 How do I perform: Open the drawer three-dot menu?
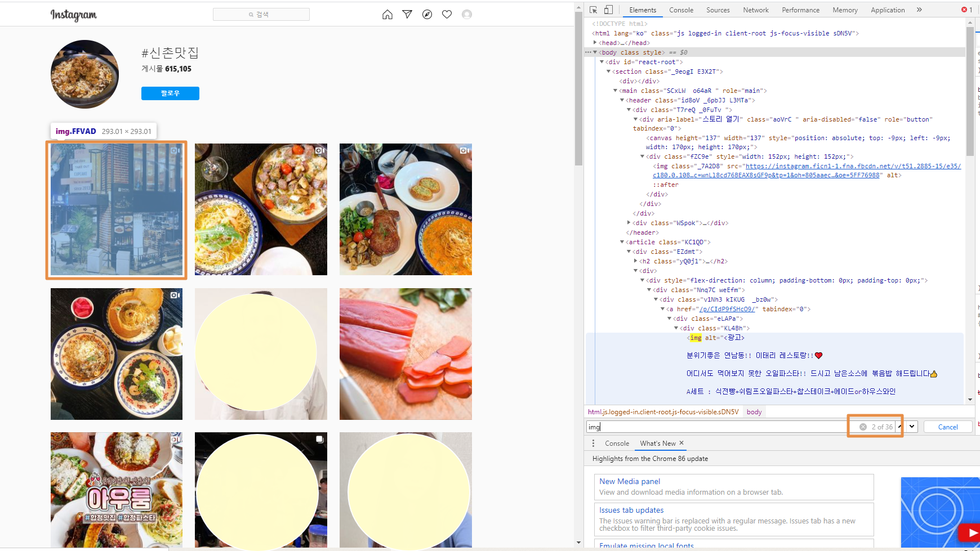click(x=593, y=444)
